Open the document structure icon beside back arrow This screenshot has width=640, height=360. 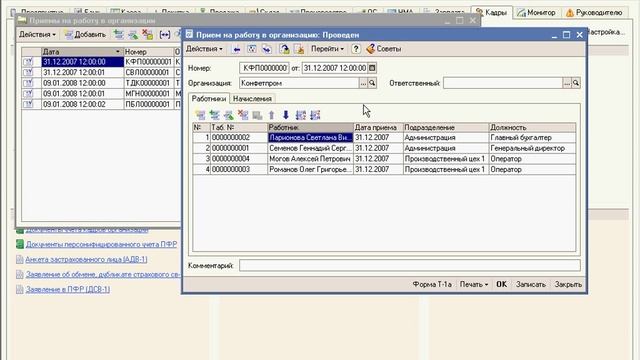252,49
